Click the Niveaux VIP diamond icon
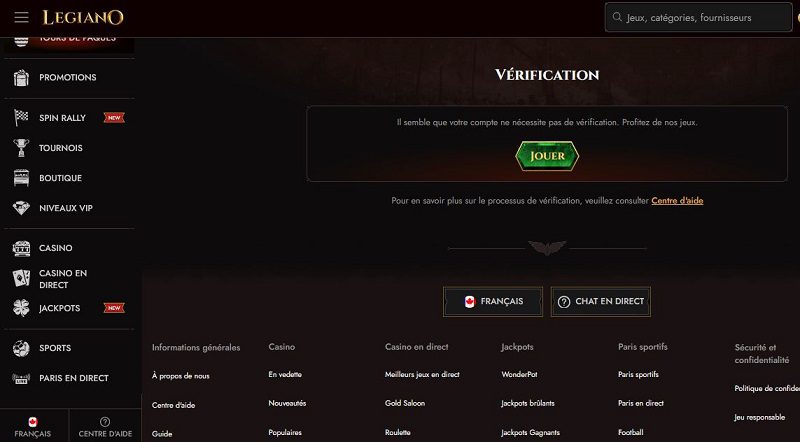Viewport: 800px width, 442px height. (x=21, y=208)
